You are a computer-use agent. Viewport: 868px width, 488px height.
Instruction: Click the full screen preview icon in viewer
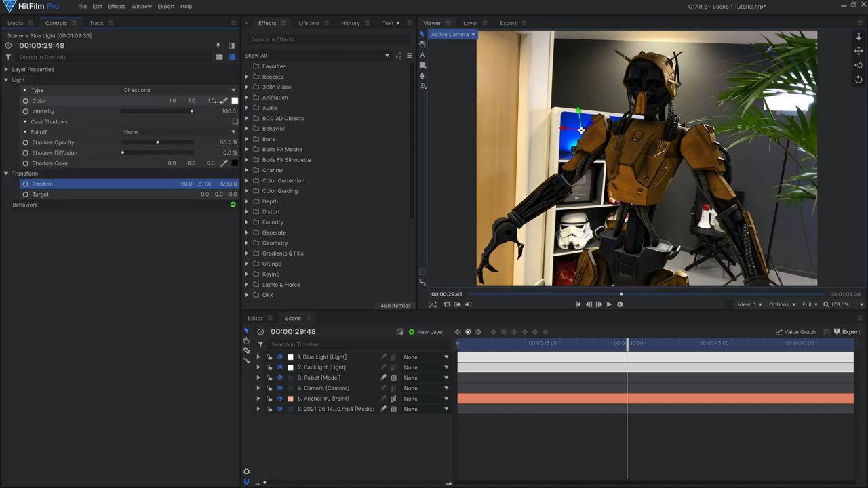[x=432, y=304]
